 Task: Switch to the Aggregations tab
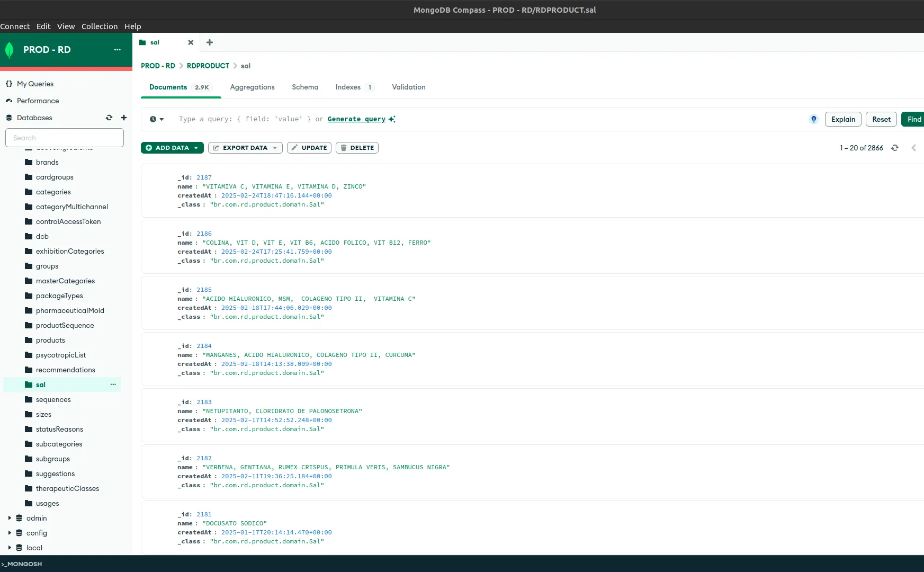click(252, 87)
